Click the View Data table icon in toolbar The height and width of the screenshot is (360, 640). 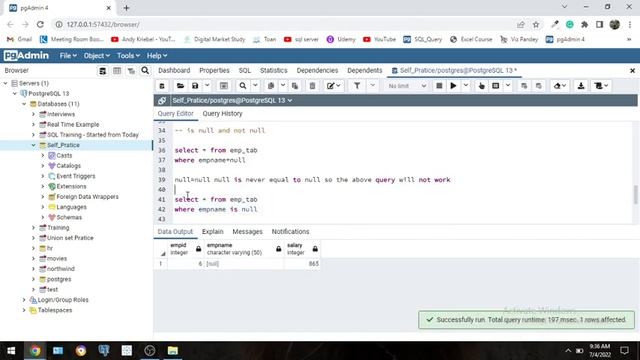coord(224,86)
